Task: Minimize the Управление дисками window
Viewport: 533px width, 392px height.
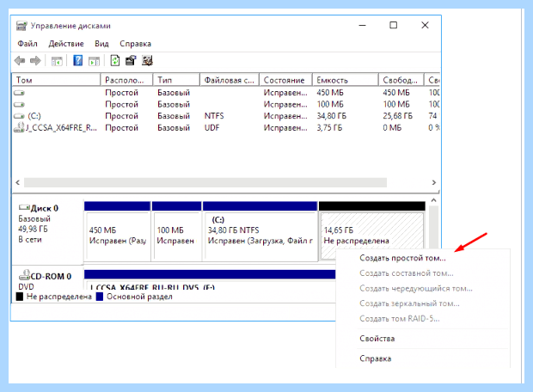Action: tap(363, 25)
